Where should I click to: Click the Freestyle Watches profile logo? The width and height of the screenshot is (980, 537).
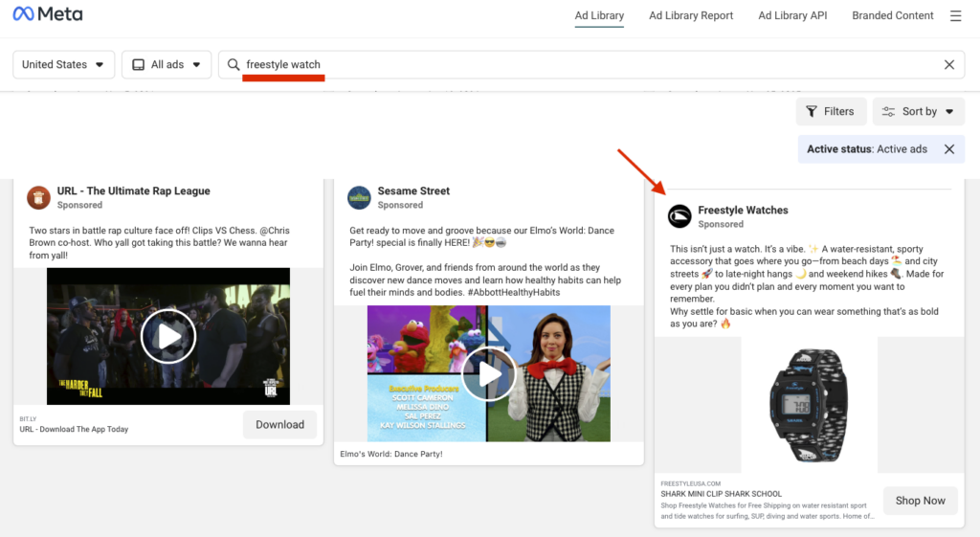pyautogui.click(x=679, y=216)
